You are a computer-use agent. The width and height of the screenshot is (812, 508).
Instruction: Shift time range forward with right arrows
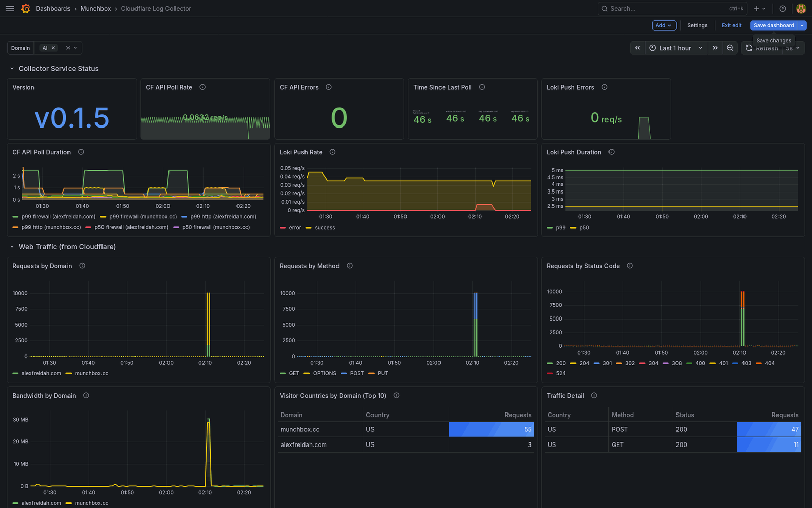click(715, 48)
